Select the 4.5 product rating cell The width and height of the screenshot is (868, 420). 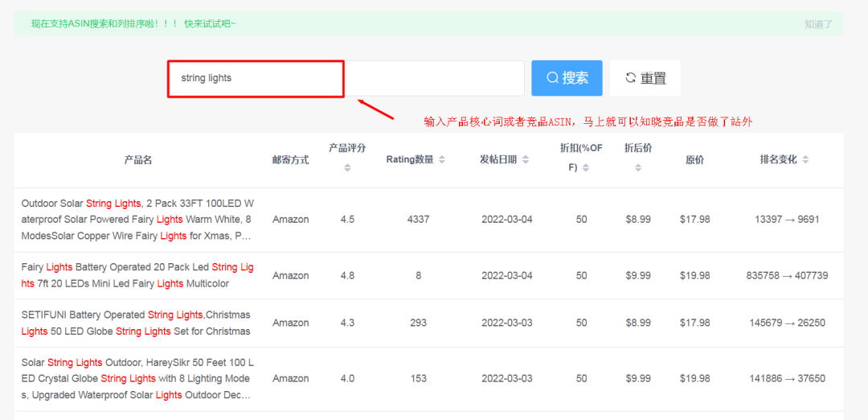(x=348, y=220)
